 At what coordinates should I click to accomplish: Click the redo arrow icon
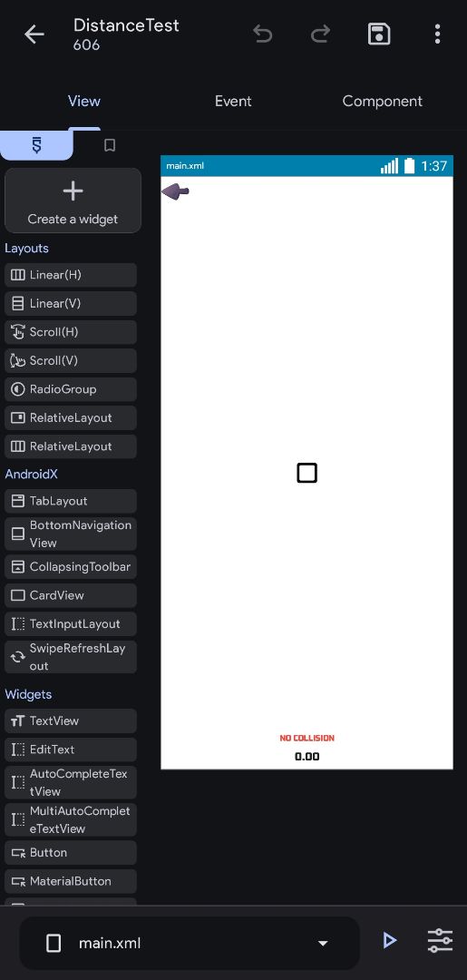(x=320, y=34)
